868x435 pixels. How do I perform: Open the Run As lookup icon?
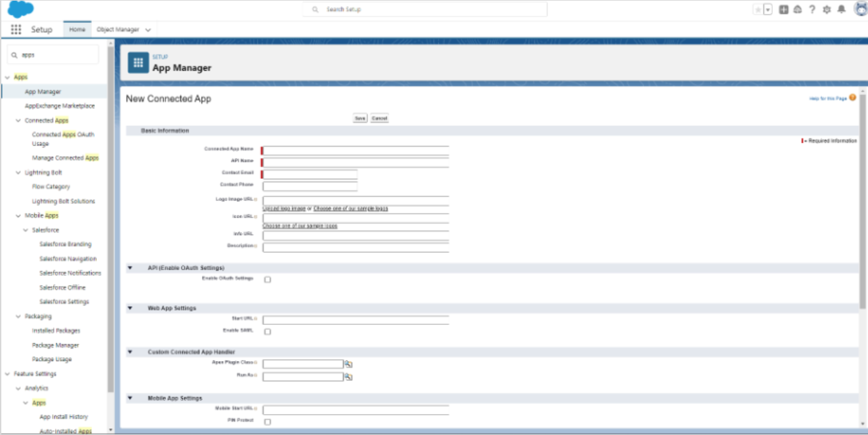349,377
